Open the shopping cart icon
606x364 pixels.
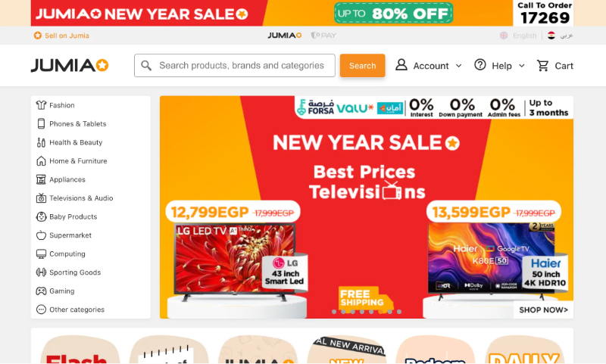542,66
